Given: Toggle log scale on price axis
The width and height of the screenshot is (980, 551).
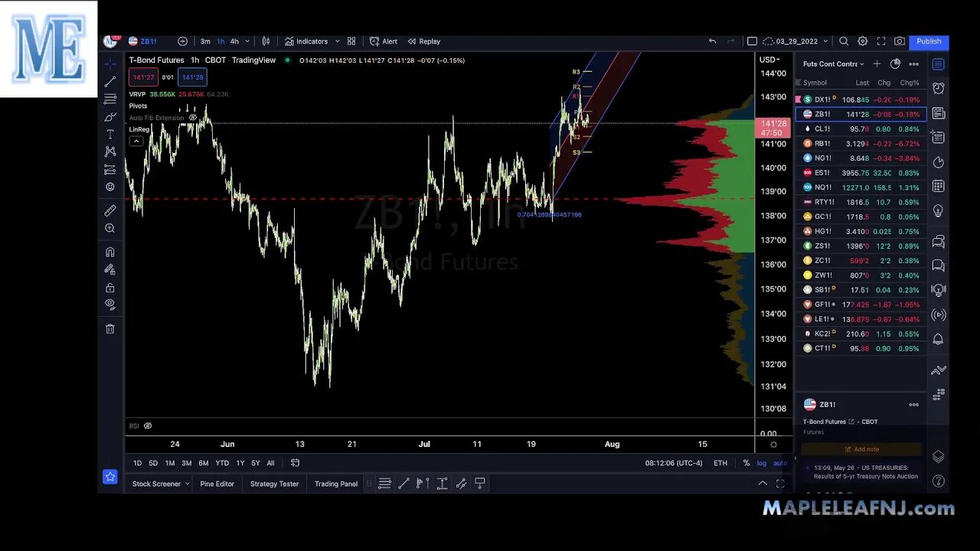Looking at the screenshot, I should point(762,463).
